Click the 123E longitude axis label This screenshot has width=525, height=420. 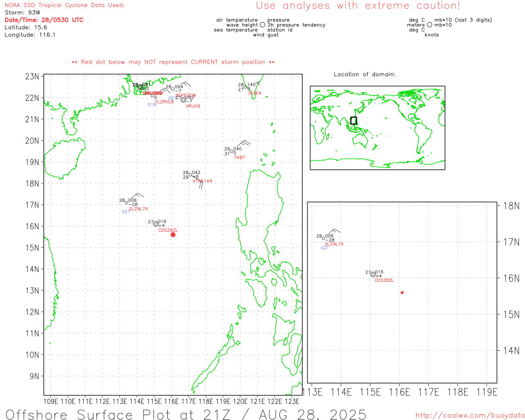[x=292, y=401]
